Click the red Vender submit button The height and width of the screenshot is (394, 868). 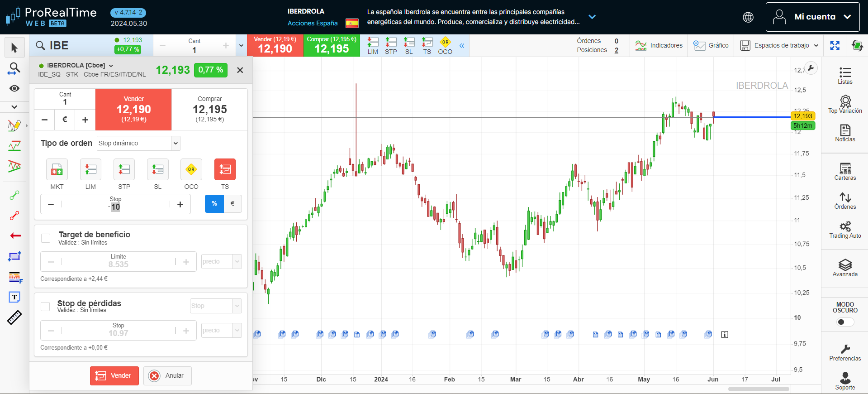point(114,376)
